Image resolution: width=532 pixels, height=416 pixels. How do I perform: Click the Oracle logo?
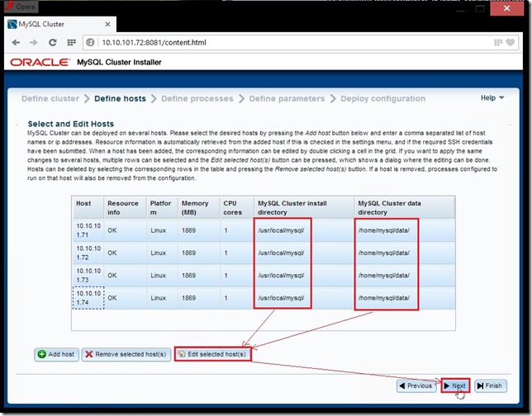pos(40,62)
